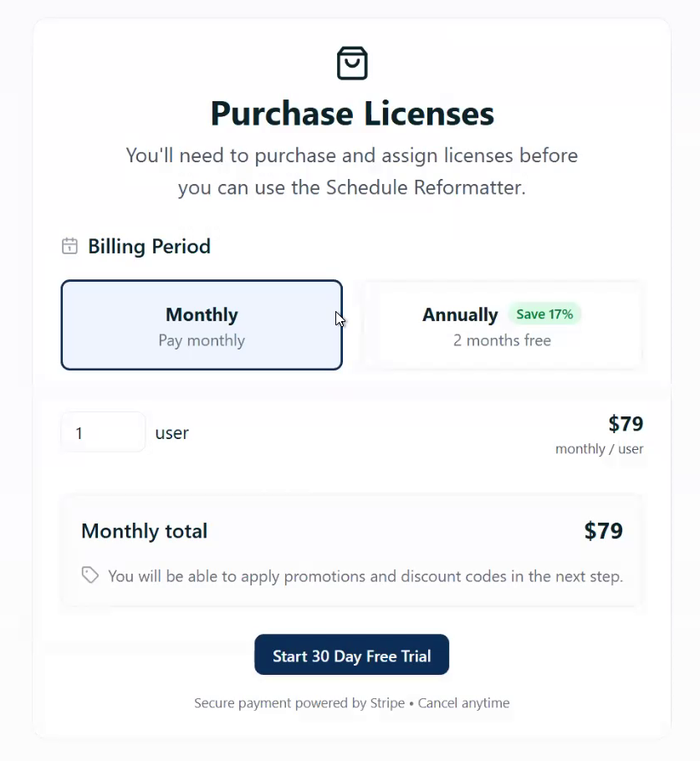
Task: Click the Monthly total label
Action: point(144,531)
